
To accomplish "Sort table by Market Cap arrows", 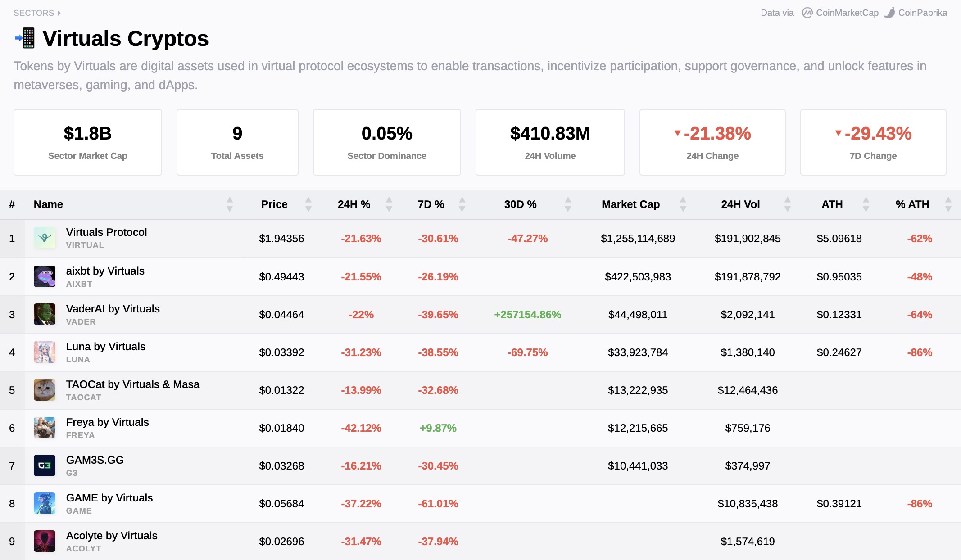I will click(683, 204).
